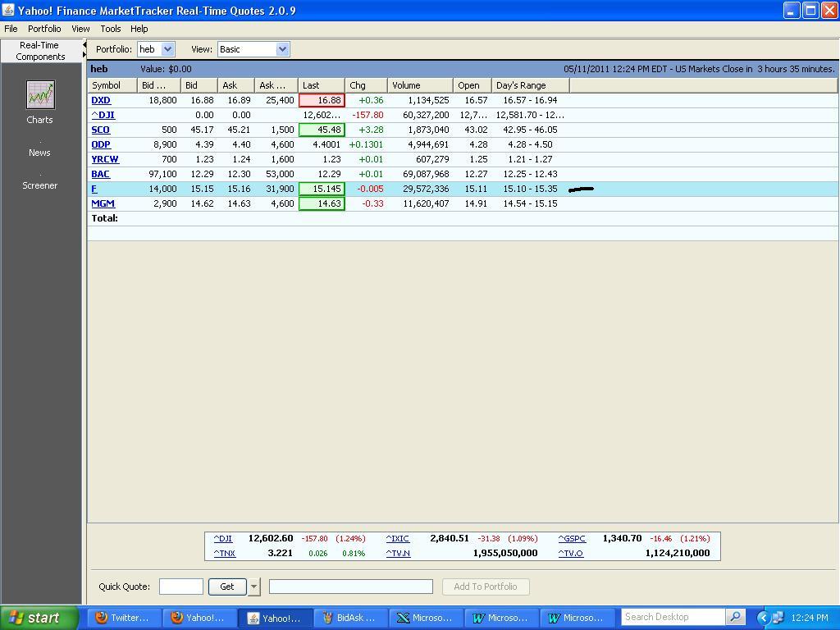The height and width of the screenshot is (630, 840).
Task: Click in the Quick Quote input field
Action: click(181, 587)
